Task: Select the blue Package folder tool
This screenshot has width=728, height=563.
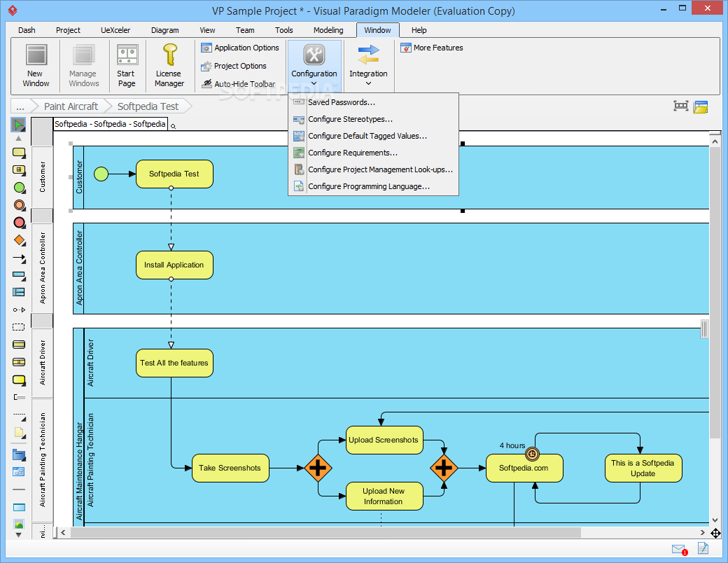Action: [x=19, y=454]
